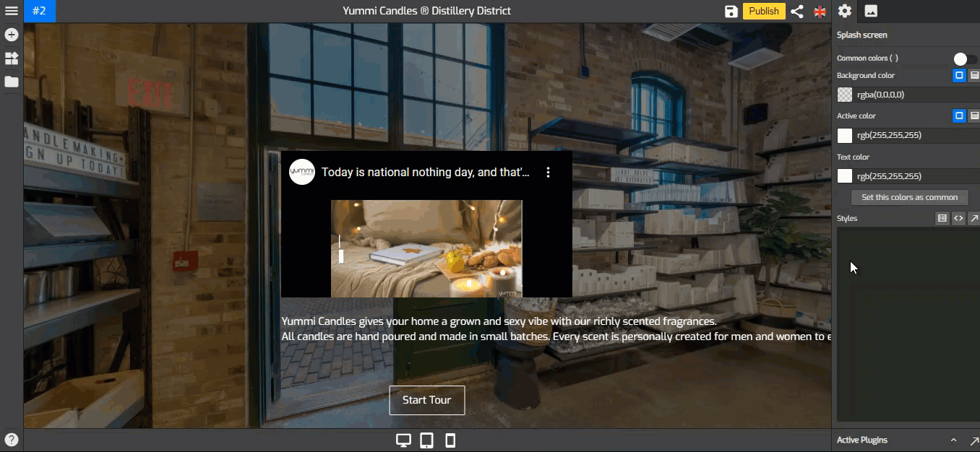Click the share icon in top bar
Viewport: 980px width, 452px height.
(x=796, y=11)
